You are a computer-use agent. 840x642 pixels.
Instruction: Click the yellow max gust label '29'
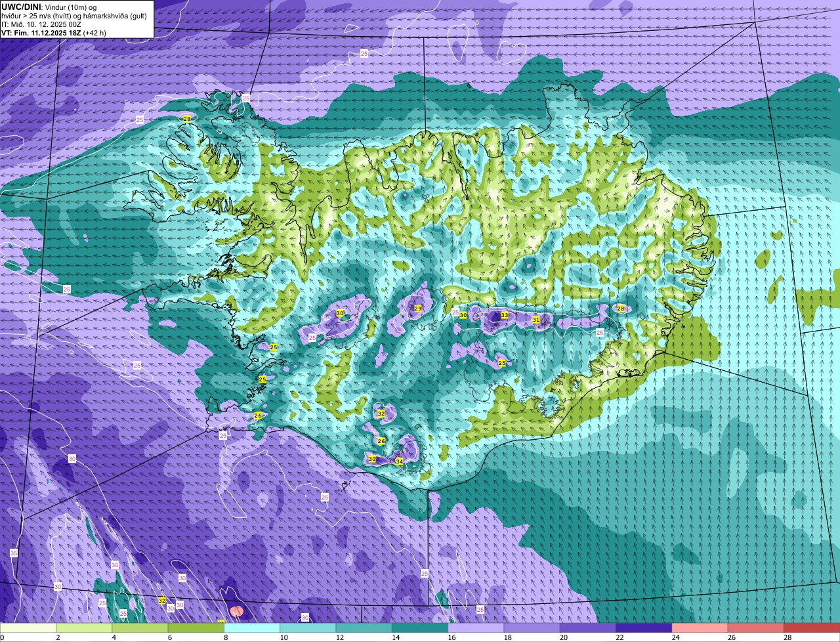417,309
